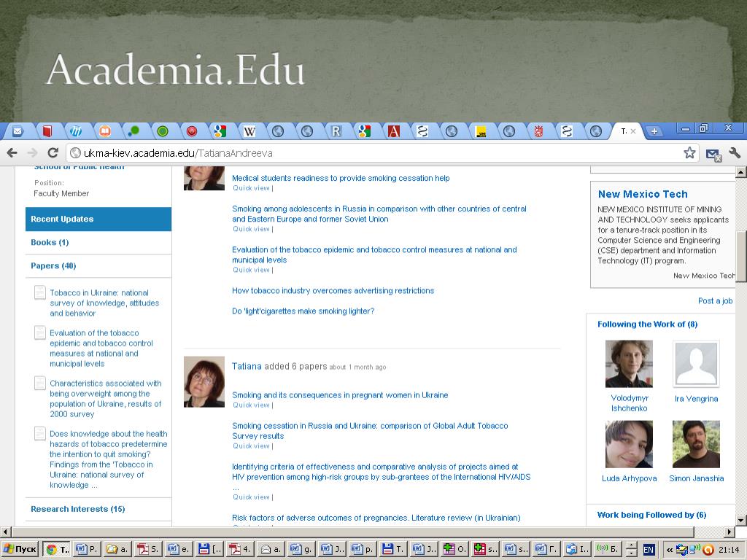This screenshot has width=747, height=560.
Task: Switch to the Wikipedia W tab
Action: click(249, 131)
